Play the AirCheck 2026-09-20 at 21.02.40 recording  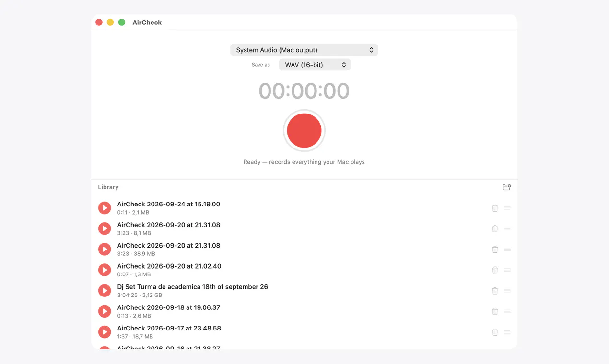(x=105, y=270)
